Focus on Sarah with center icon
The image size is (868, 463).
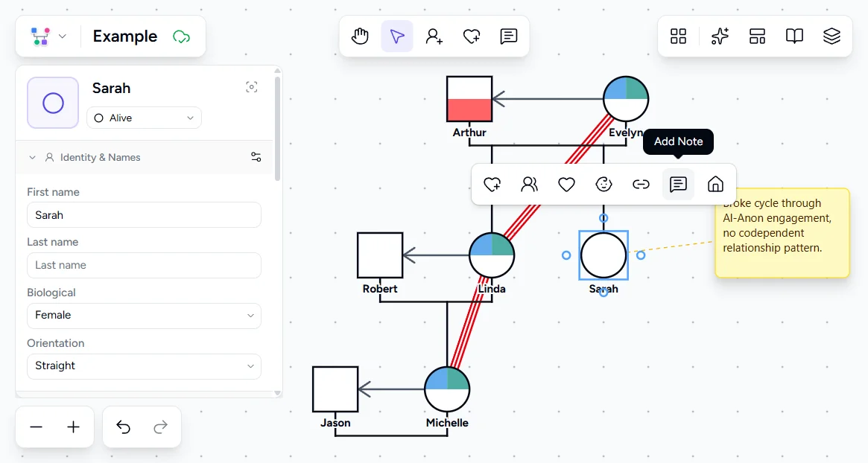point(251,87)
